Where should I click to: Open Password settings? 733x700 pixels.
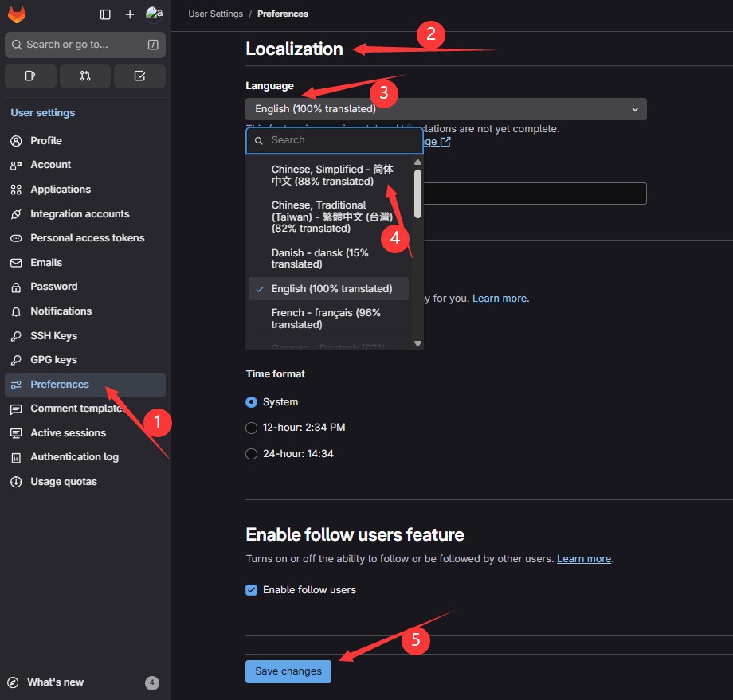tap(85, 287)
